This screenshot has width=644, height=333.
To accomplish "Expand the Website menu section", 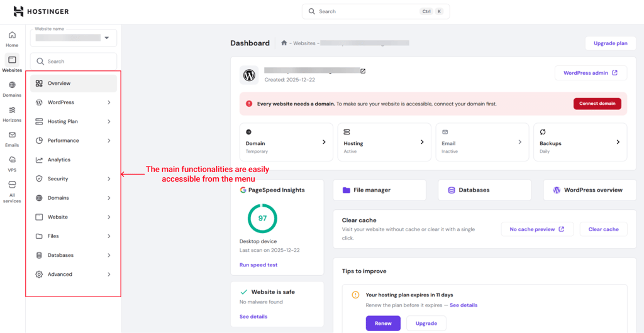I will (x=109, y=217).
